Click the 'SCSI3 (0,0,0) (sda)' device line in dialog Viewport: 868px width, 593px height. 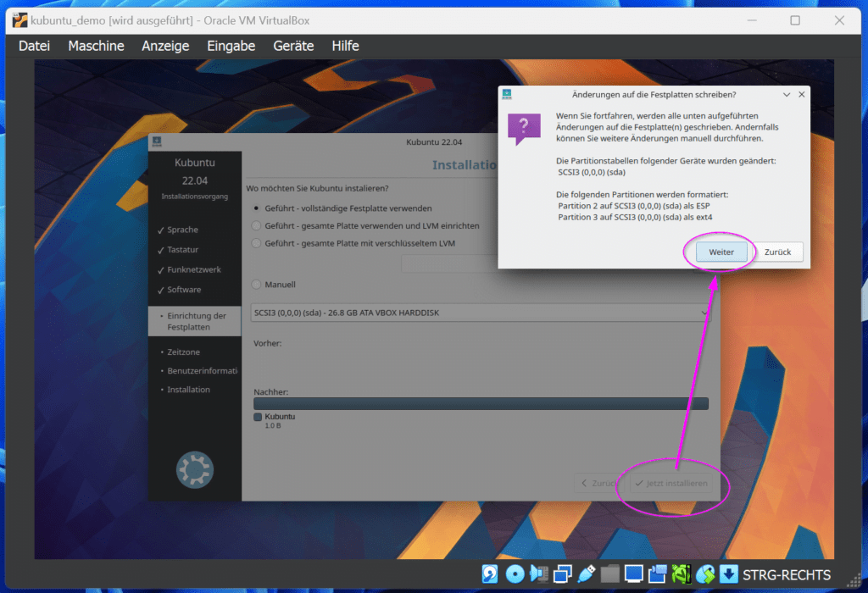(x=591, y=172)
